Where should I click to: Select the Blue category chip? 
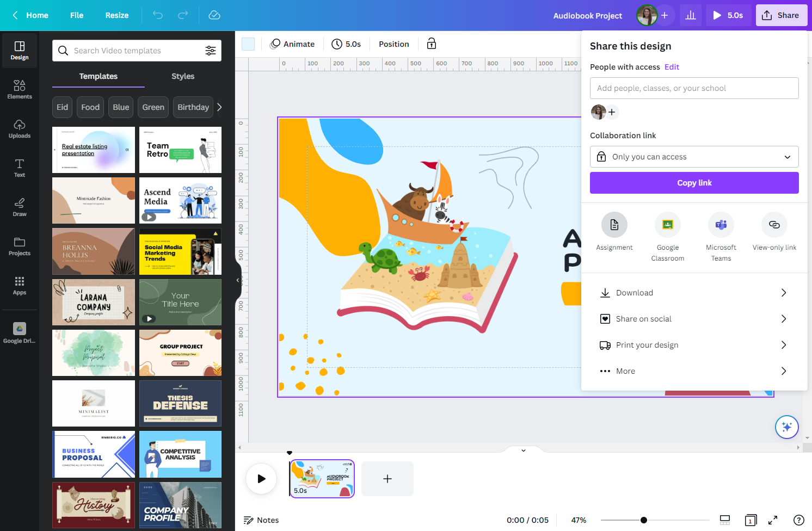tap(121, 107)
